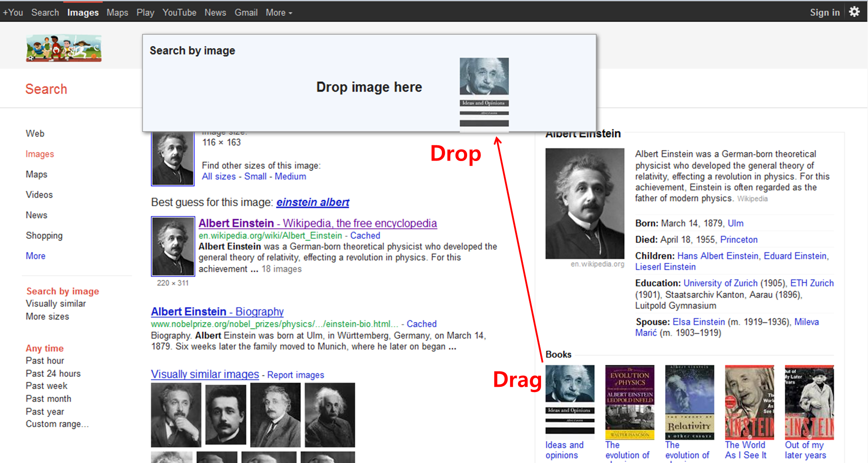The image size is (868, 463).
Task: Open Ideas and opinions book cover
Action: (570, 403)
